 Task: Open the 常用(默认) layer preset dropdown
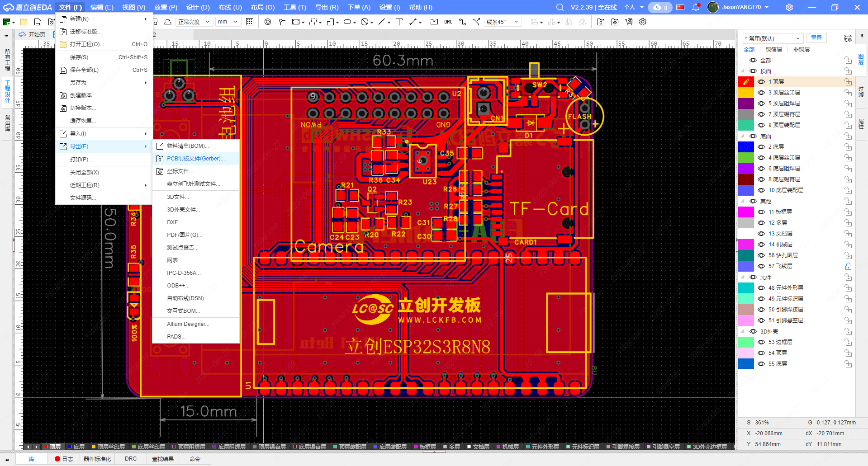tap(773, 38)
